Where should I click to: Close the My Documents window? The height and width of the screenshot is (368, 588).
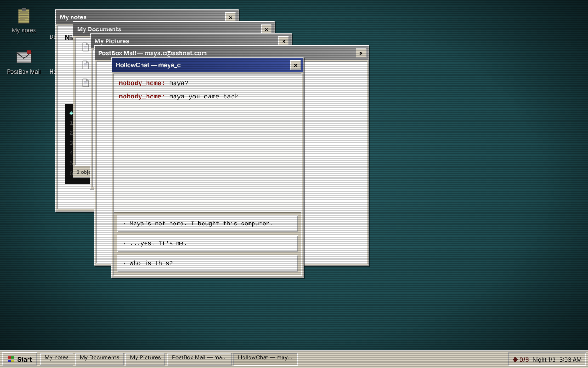pos(266,29)
